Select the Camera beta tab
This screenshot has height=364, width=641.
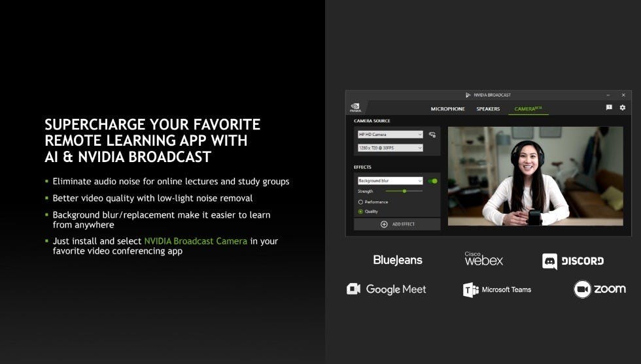[x=528, y=109]
